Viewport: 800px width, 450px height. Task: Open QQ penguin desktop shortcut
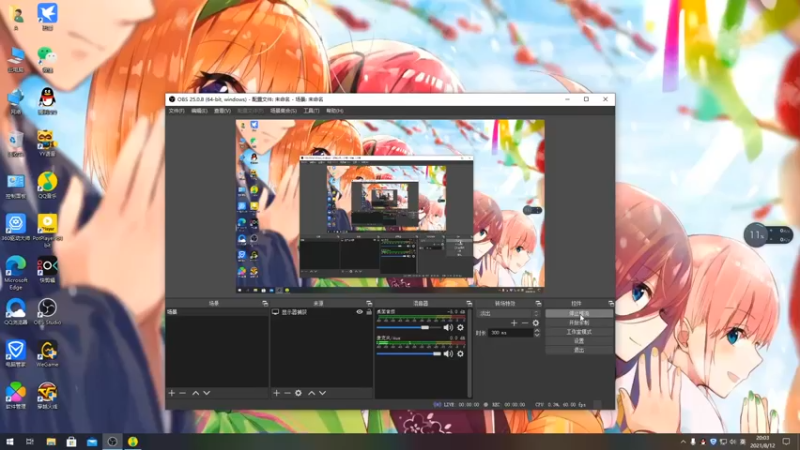pyautogui.click(x=47, y=101)
